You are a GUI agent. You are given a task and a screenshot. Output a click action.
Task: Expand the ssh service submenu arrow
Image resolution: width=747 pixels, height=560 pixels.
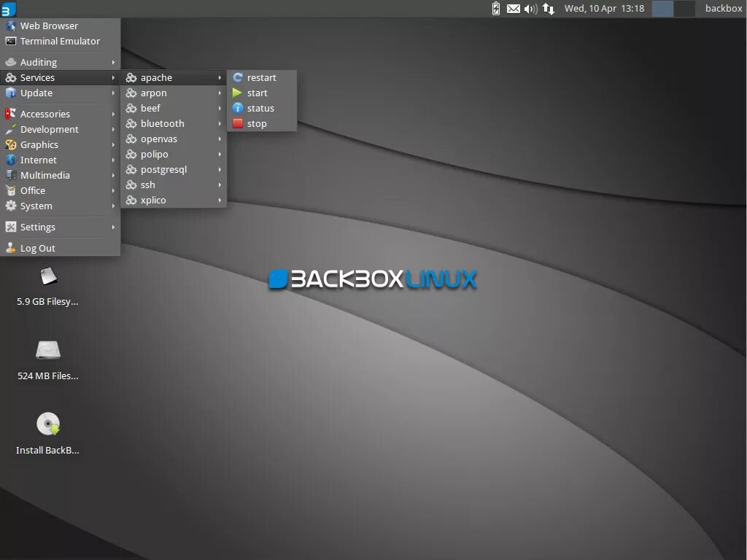click(220, 184)
